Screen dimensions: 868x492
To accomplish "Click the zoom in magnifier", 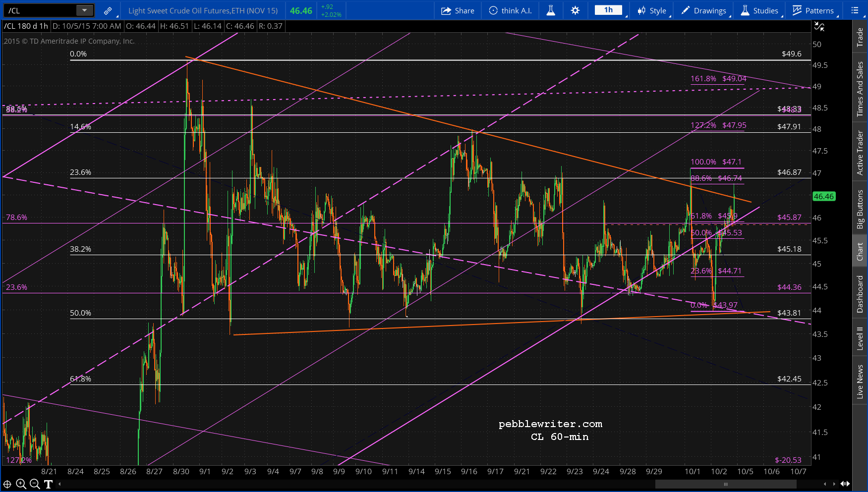I will click(21, 484).
